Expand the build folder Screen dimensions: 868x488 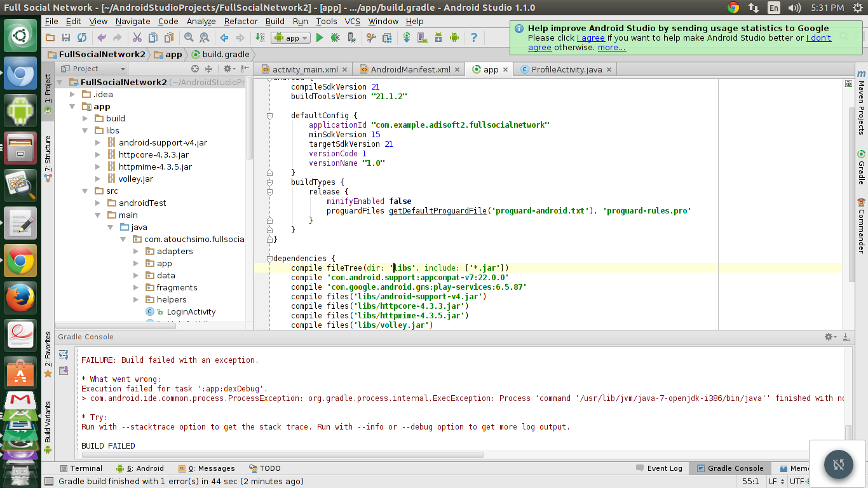click(x=85, y=118)
